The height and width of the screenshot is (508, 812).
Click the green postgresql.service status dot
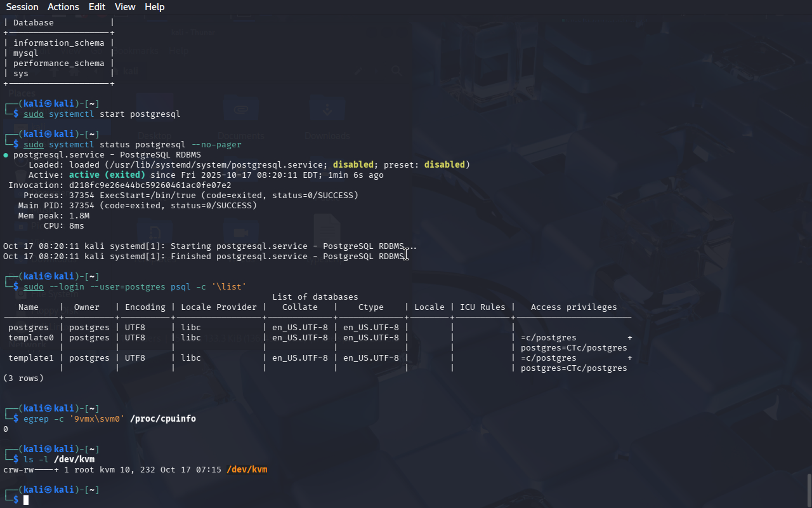pyautogui.click(x=6, y=155)
